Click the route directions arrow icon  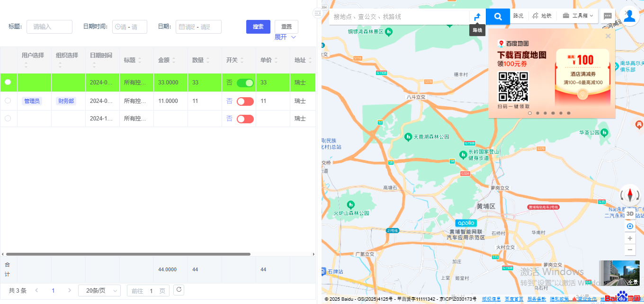[x=477, y=17]
